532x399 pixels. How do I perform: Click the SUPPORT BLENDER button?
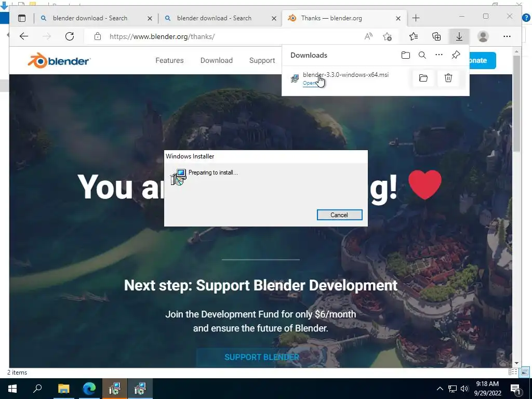coord(262,357)
